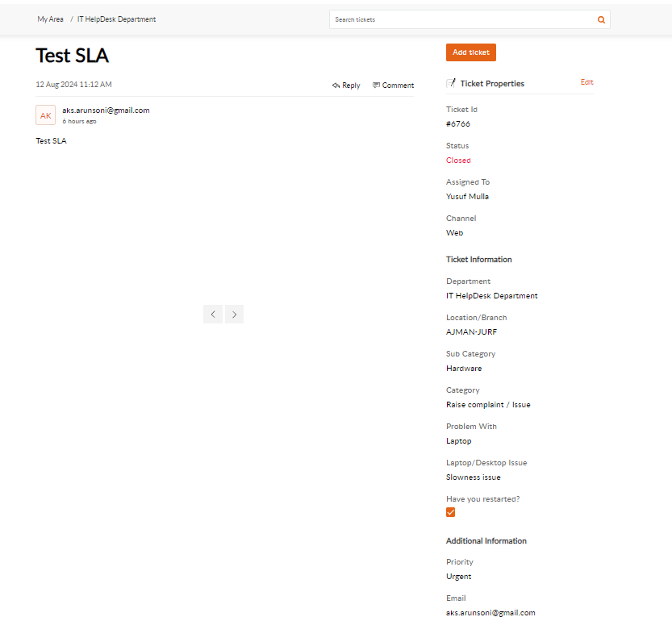Collapse to previous ticket with left chevron

(x=212, y=314)
